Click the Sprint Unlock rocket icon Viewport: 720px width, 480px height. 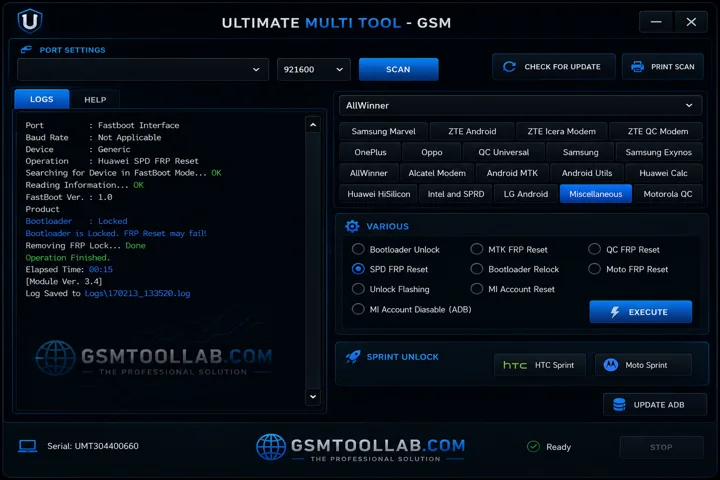pyautogui.click(x=353, y=356)
